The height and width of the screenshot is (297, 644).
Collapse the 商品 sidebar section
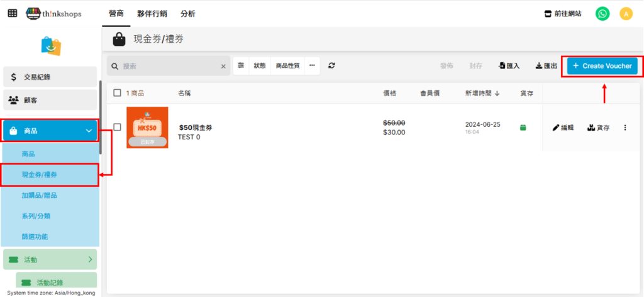click(88, 131)
